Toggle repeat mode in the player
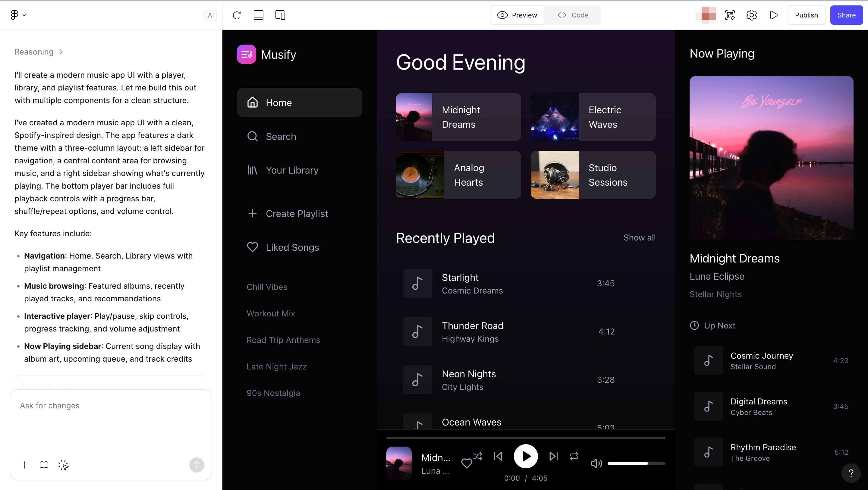The image size is (868, 490). tap(574, 456)
